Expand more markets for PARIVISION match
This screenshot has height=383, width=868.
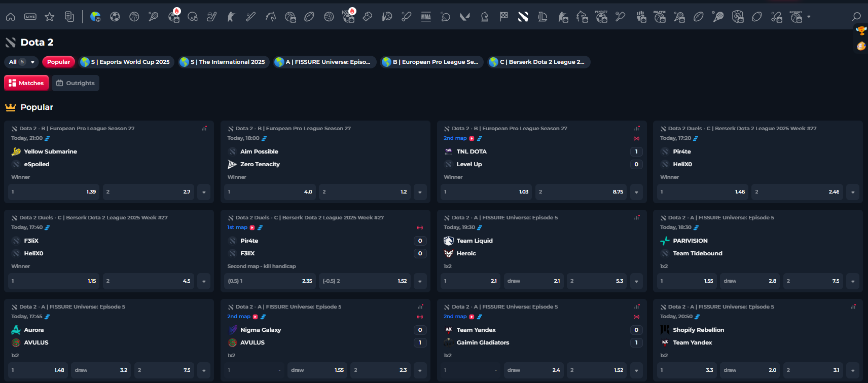click(853, 281)
